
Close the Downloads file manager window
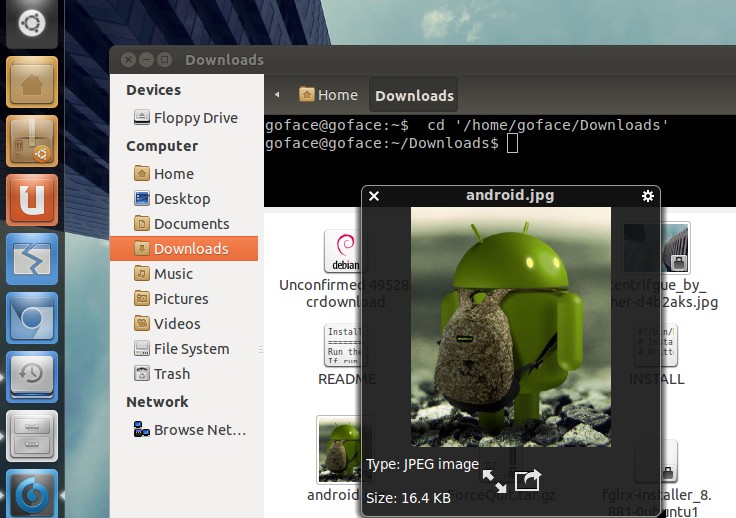[128, 60]
